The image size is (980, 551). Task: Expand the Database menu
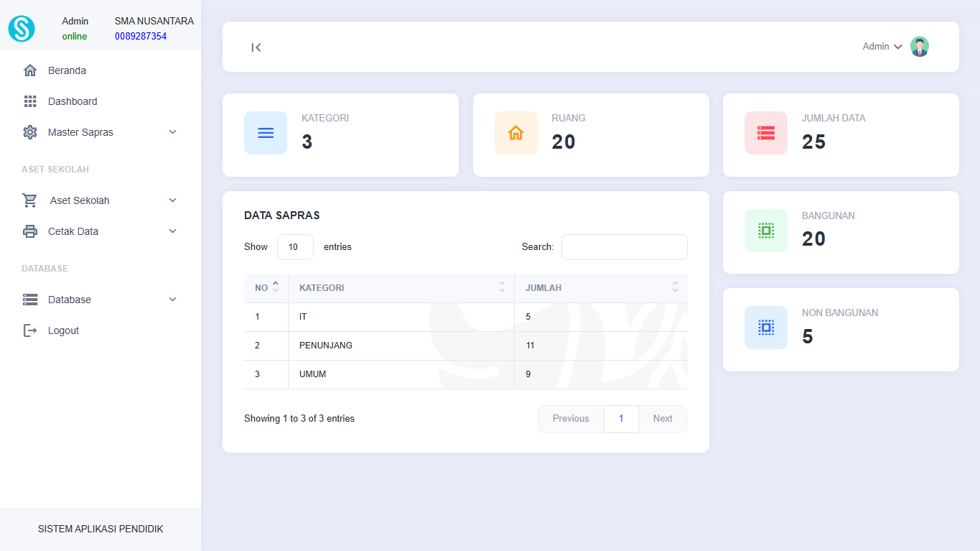point(101,300)
